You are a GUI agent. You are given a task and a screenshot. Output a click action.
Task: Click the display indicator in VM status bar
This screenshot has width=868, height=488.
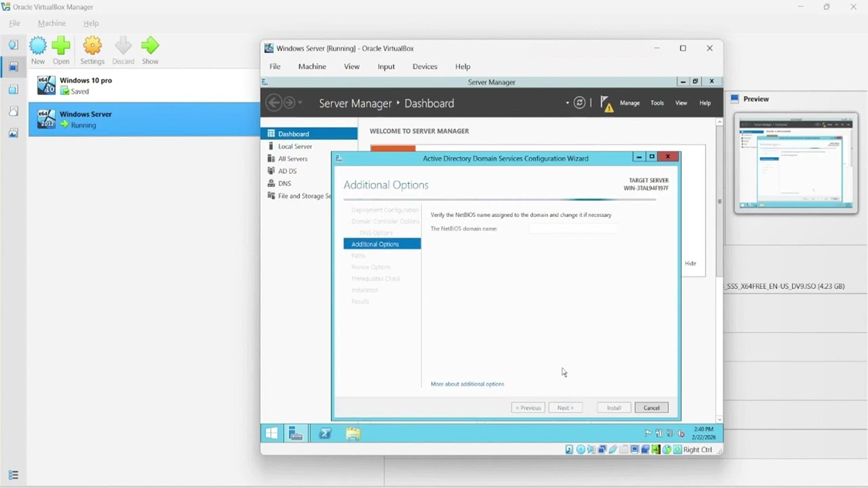pyautogui.click(x=635, y=449)
